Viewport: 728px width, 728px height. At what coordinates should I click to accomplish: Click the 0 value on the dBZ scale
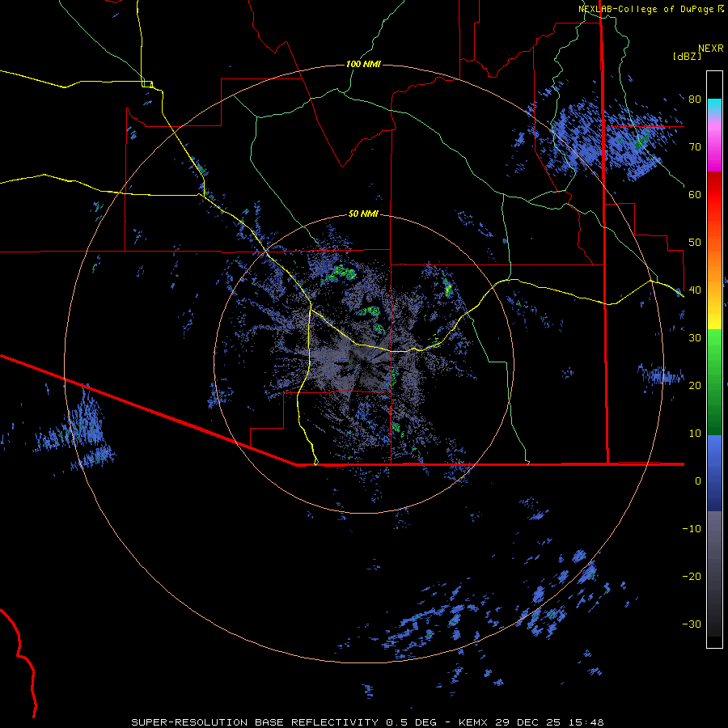(x=698, y=481)
